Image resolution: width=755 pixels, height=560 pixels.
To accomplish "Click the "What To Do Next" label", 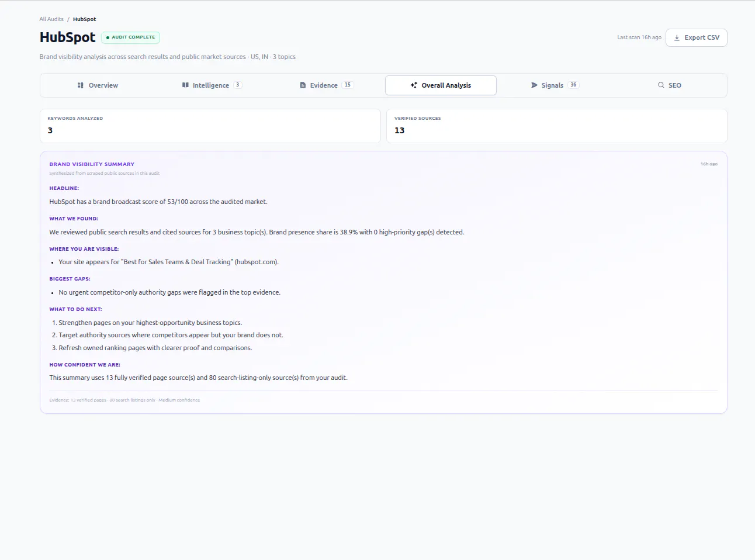I will click(76, 309).
